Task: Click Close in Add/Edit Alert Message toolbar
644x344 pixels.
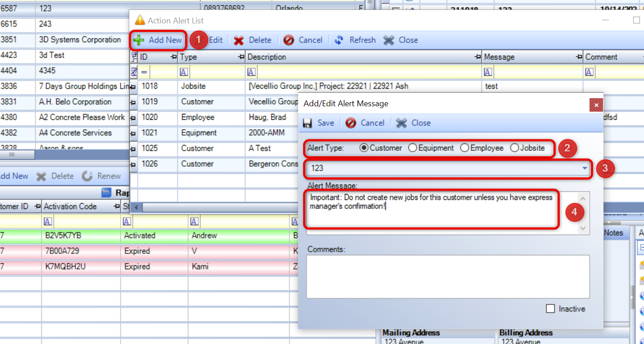Action: coord(413,123)
